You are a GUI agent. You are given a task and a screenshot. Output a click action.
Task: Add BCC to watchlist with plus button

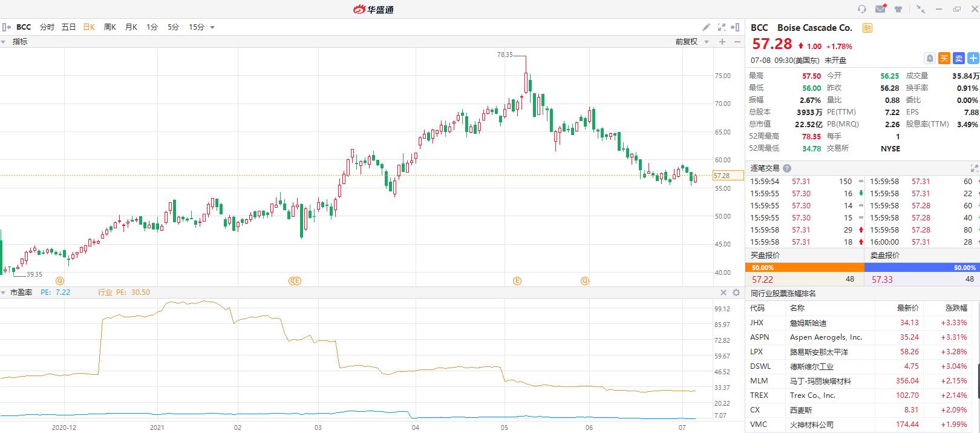(973, 58)
